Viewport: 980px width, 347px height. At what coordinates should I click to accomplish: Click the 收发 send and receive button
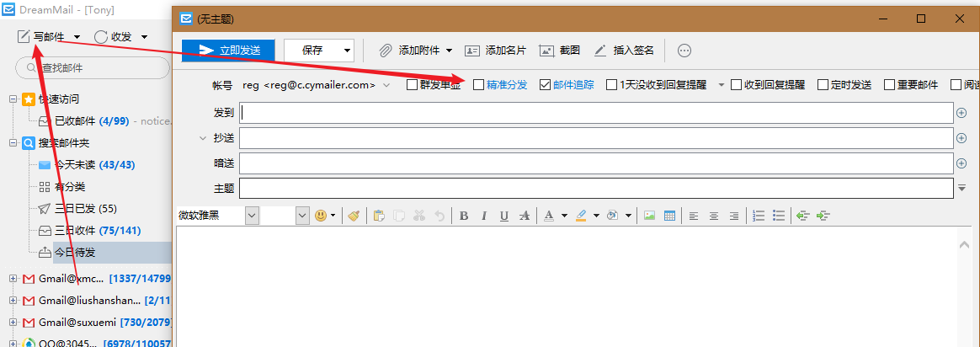(x=113, y=37)
